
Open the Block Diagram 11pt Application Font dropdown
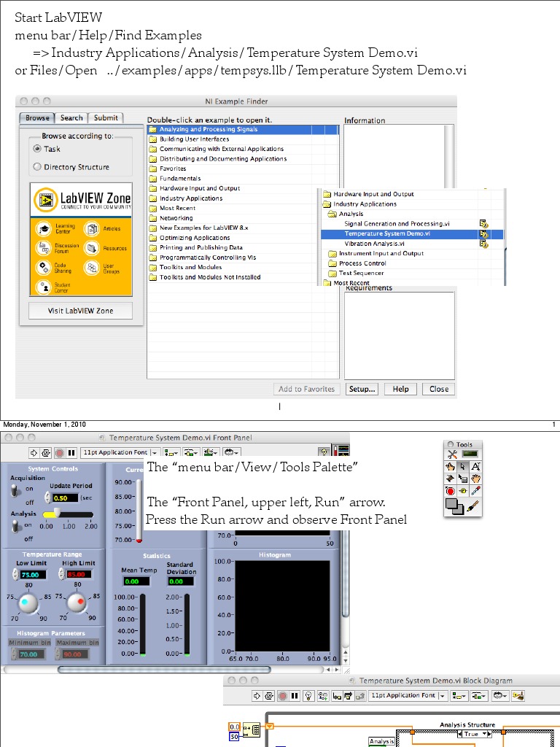click(x=408, y=695)
